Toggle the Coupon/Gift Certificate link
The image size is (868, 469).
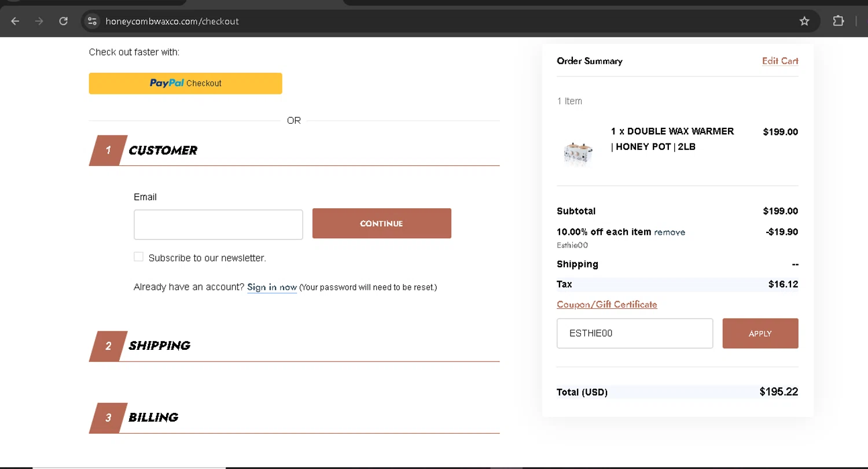pyautogui.click(x=606, y=304)
